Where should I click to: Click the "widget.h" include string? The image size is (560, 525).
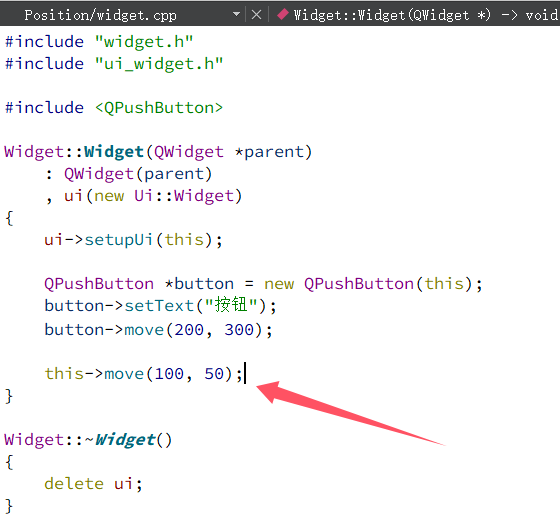click(x=144, y=42)
